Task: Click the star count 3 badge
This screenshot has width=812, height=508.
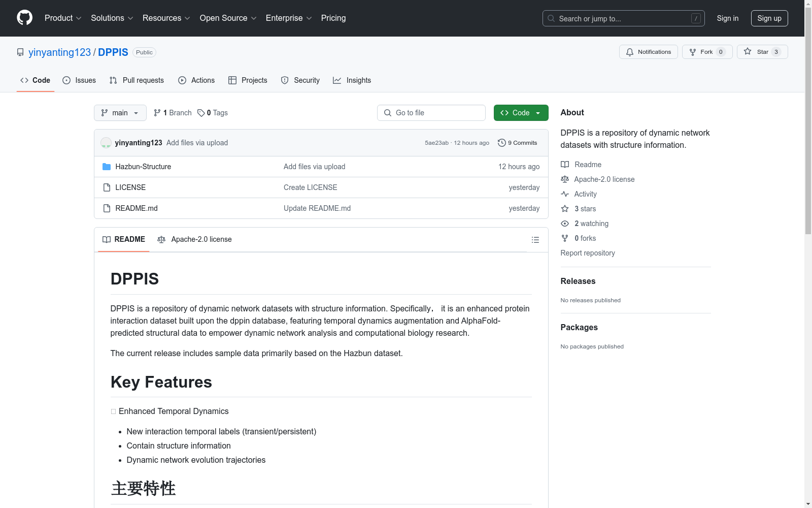Action: [776, 52]
